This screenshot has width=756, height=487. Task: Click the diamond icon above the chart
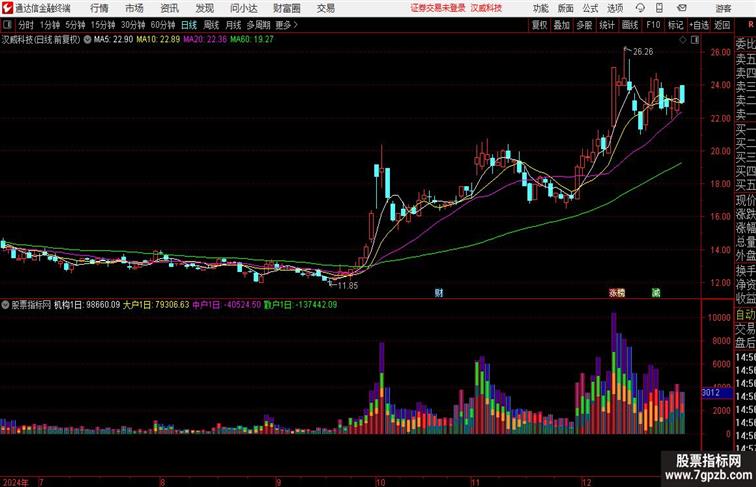(683, 41)
